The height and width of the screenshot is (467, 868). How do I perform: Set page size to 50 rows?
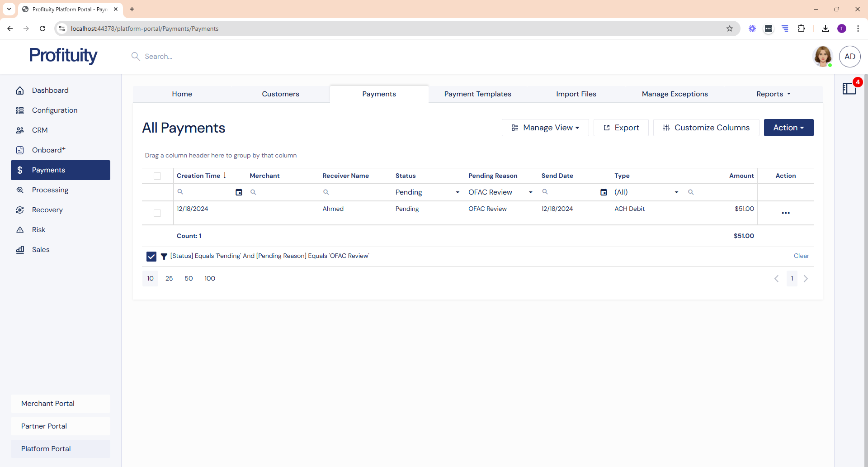click(189, 279)
